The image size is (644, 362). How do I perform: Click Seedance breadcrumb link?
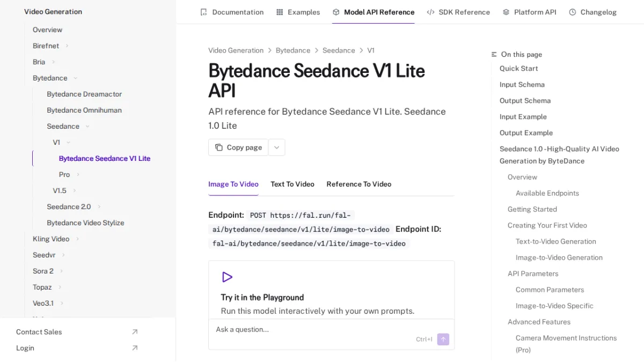click(x=339, y=50)
